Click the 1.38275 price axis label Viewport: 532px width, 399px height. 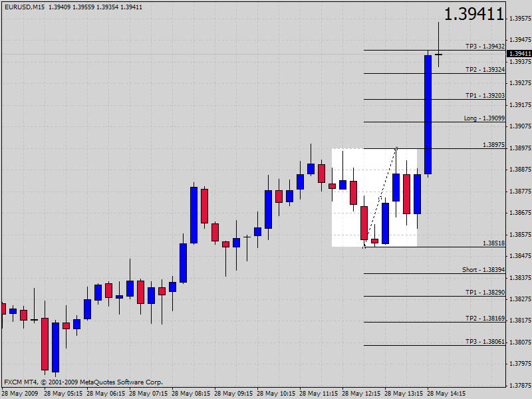(520, 299)
